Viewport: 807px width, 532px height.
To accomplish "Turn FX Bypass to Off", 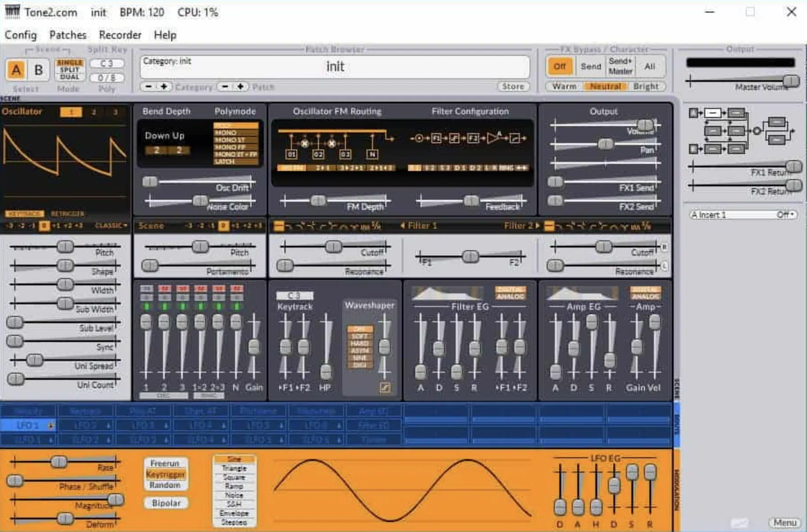I will 560,66.
